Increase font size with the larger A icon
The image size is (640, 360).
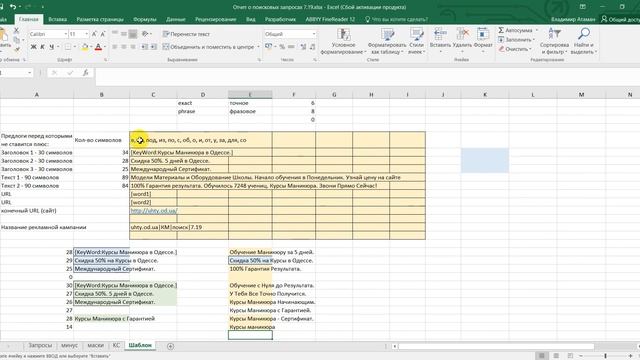click(94, 34)
